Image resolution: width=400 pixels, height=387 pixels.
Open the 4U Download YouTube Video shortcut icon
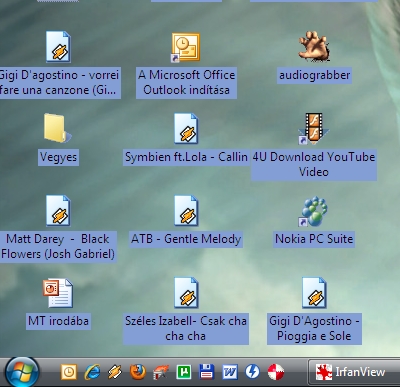click(314, 129)
